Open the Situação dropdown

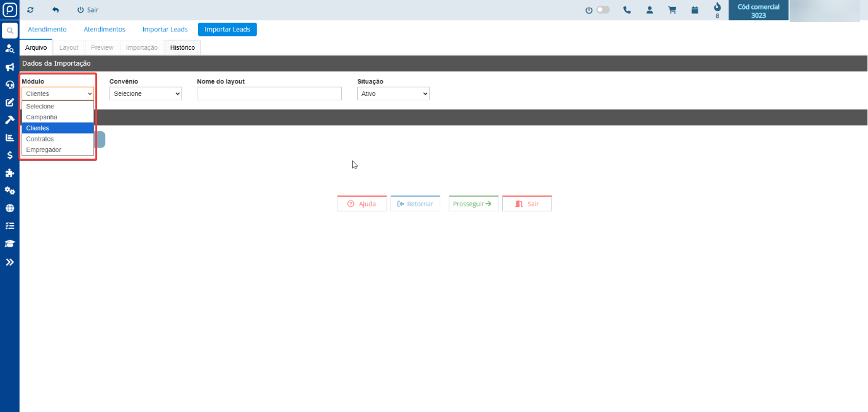point(393,93)
